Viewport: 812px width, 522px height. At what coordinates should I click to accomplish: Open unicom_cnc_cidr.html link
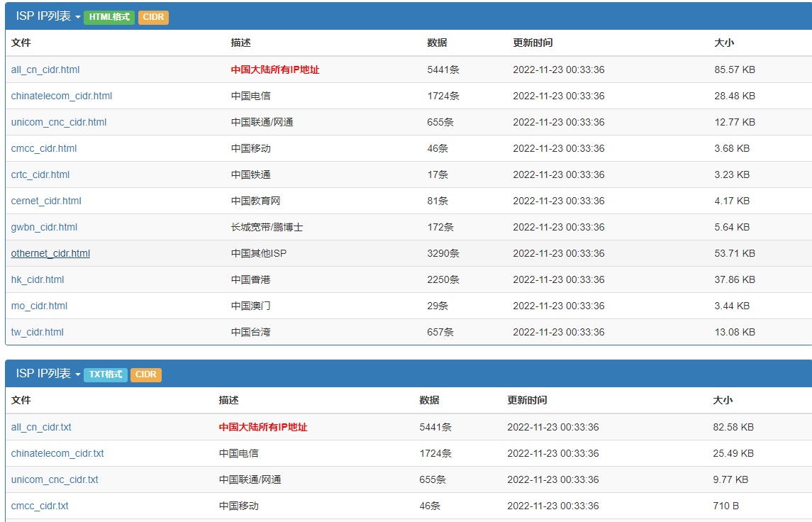[59, 122]
